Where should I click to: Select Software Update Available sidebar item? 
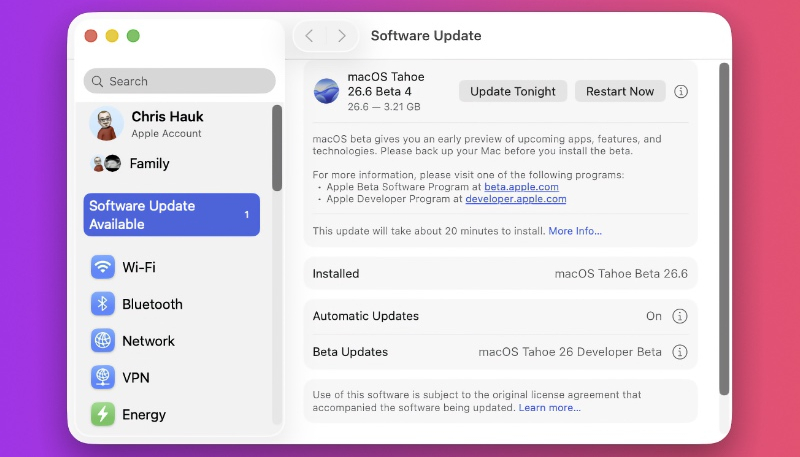pos(172,215)
